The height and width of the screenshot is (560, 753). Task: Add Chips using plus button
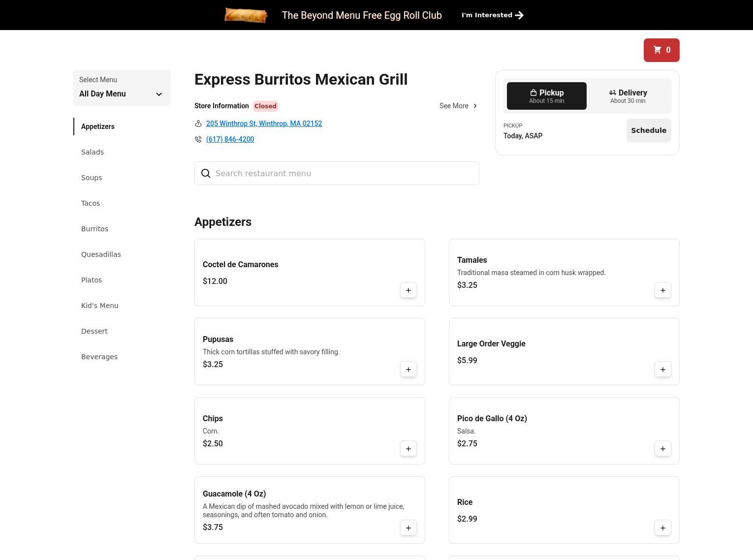(408, 449)
